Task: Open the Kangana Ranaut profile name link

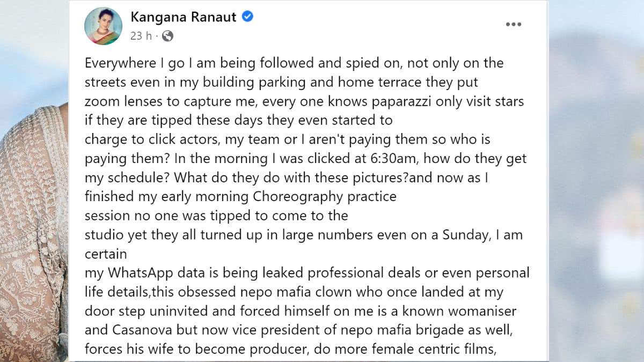Action: click(183, 17)
